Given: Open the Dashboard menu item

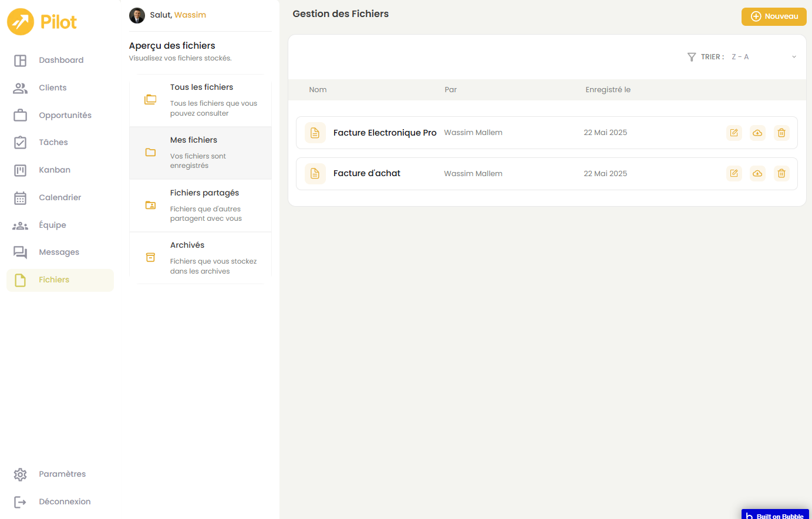Looking at the screenshot, I should pos(60,60).
